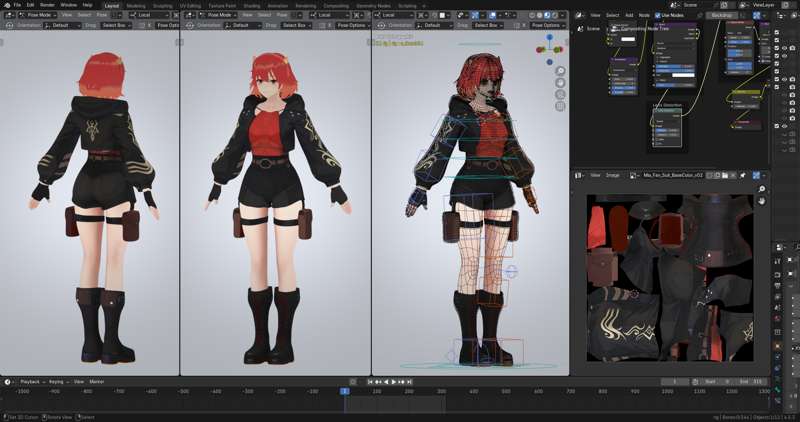Click the Backdrop button in node editor

[x=722, y=15]
